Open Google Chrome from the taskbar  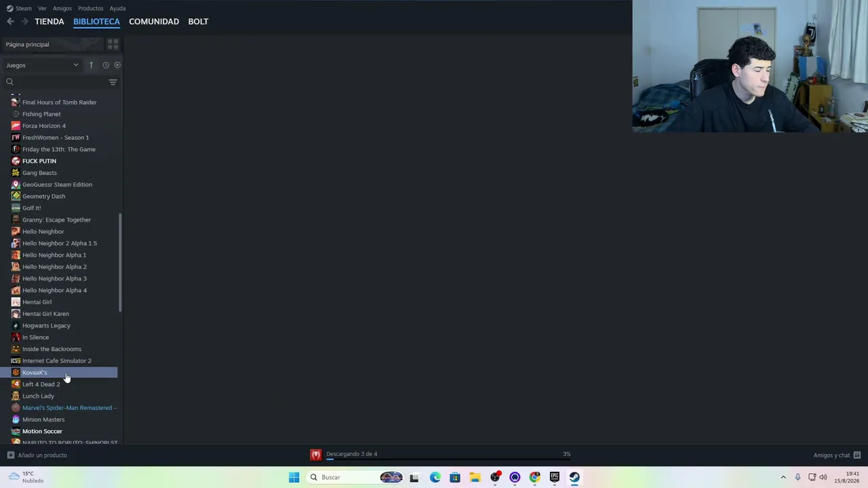coord(535,477)
